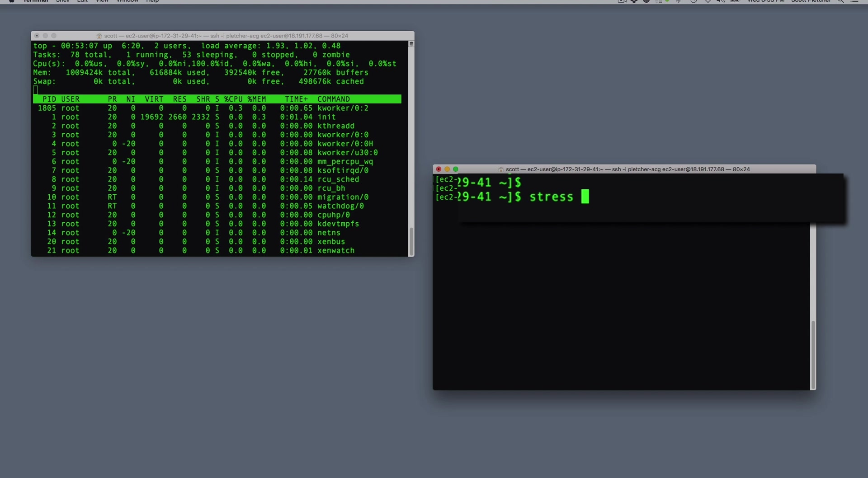Click the COMMAND column header in top
This screenshot has height=478, width=868.
click(x=334, y=99)
